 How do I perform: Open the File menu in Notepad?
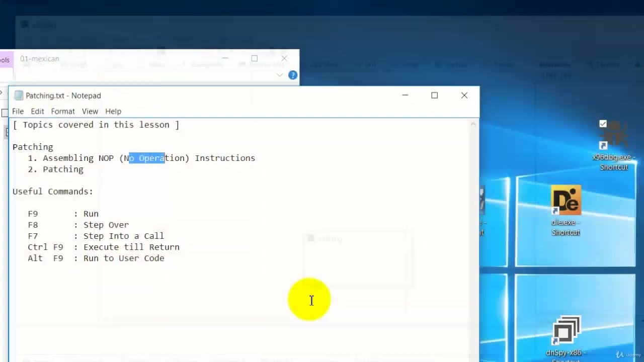(18, 111)
